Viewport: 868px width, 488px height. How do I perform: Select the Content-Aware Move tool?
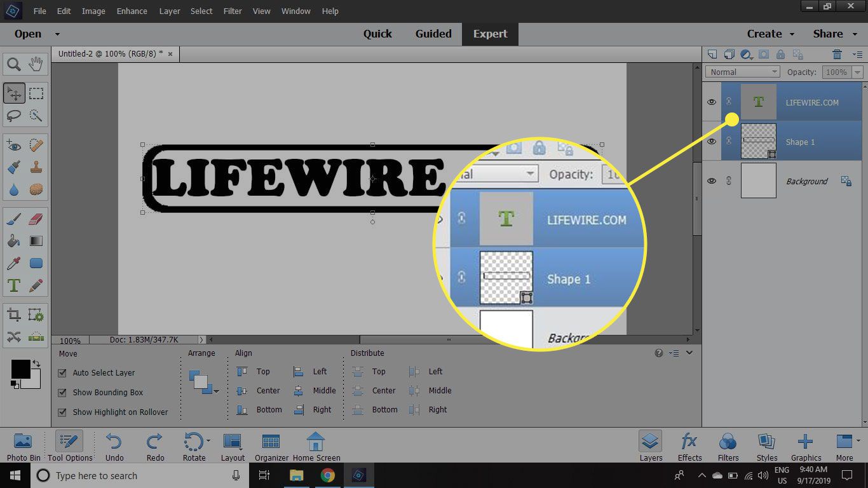(13, 337)
